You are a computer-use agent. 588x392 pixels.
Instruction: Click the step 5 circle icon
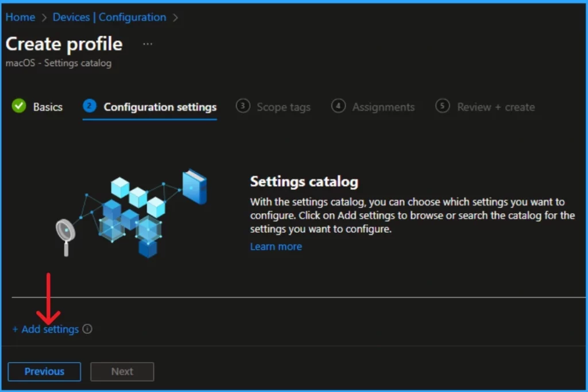[x=443, y=106]
